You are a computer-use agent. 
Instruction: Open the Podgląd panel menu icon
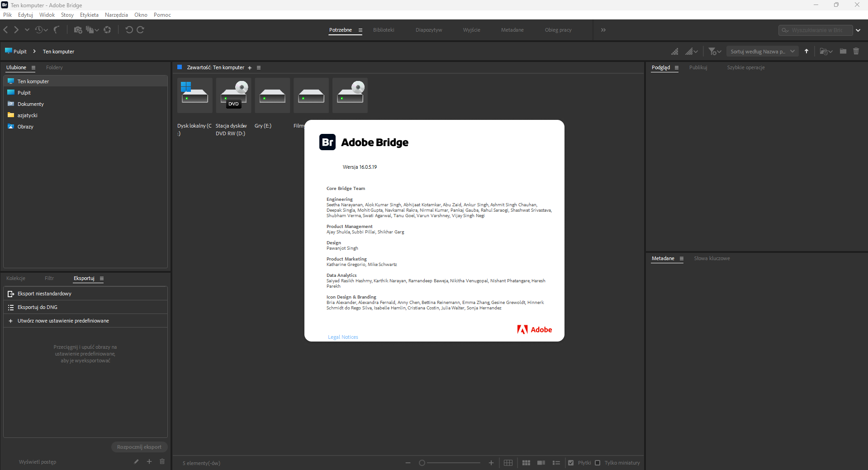pyautogui.click(x=677, y=68)
